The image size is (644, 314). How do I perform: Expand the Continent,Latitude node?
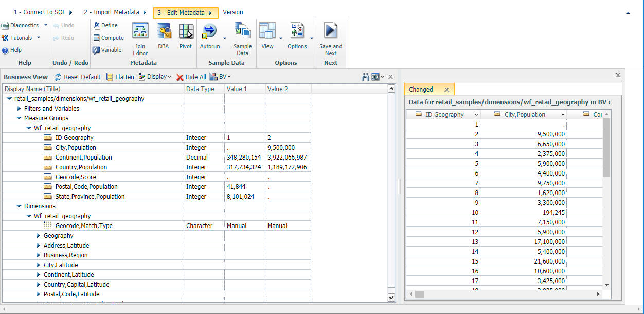tap(39, 275)
